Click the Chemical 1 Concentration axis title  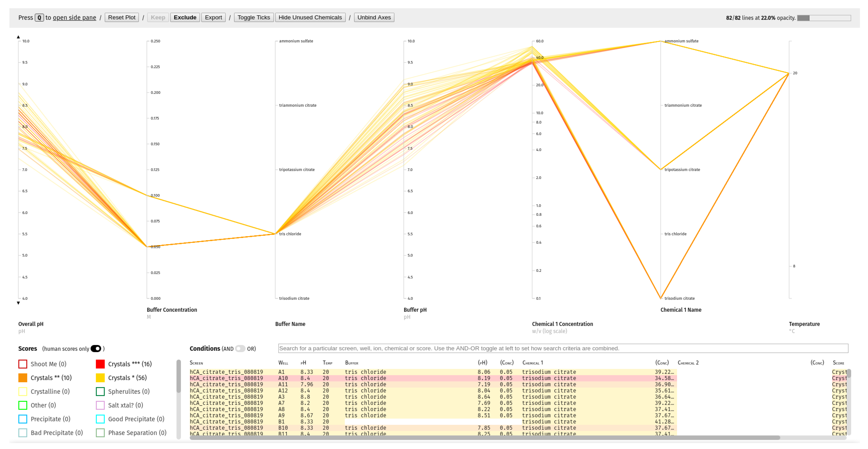pyautogui.click(x=562, y=324)
